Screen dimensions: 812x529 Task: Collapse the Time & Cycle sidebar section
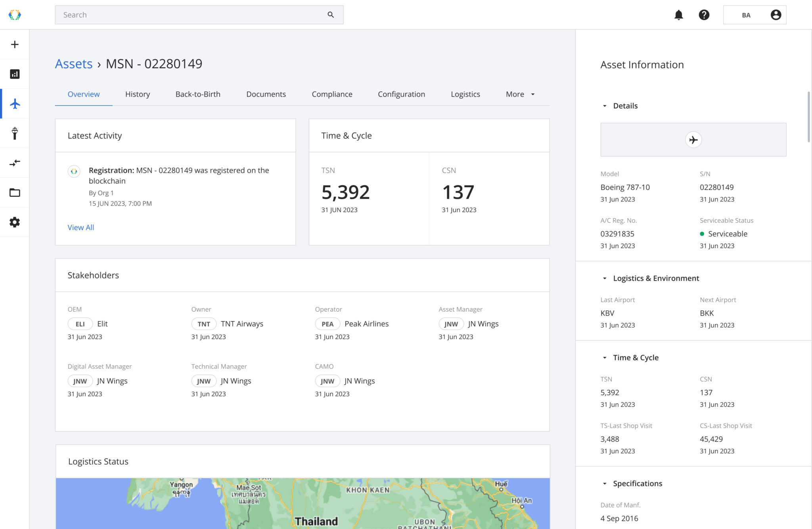pyautogui.click(x=605, y=358)
